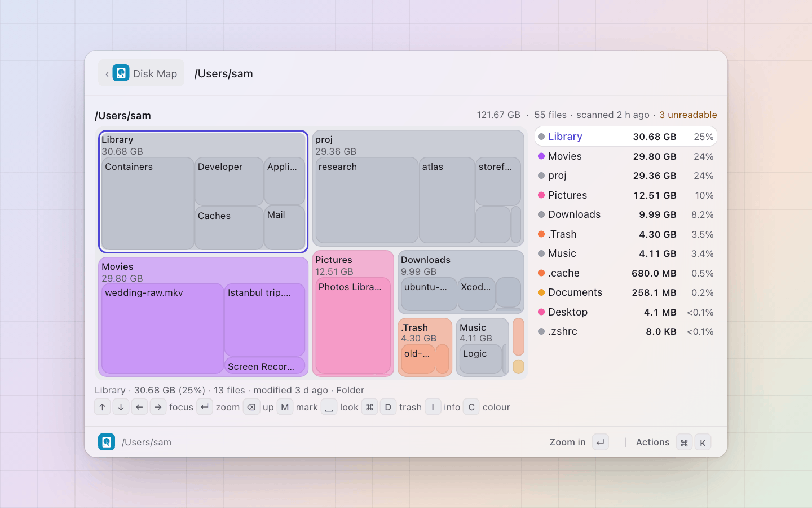Select the Library row in the list
Screen dimensions: 812x508
(x=626, y=137)
